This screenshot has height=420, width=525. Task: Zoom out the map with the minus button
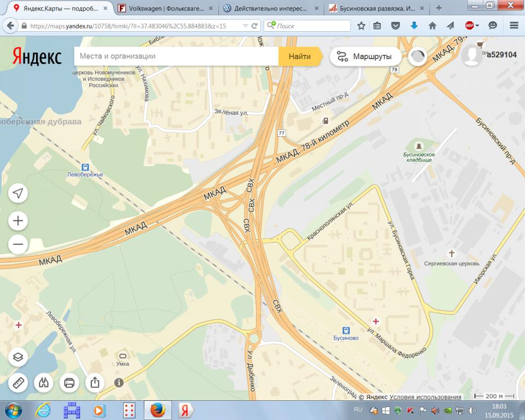[x=17, y=244]
